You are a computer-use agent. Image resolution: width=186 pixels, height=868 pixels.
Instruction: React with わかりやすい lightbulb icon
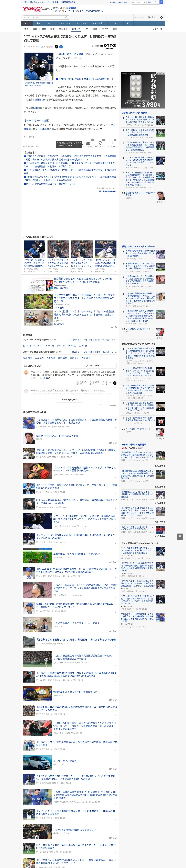[100, 143]
